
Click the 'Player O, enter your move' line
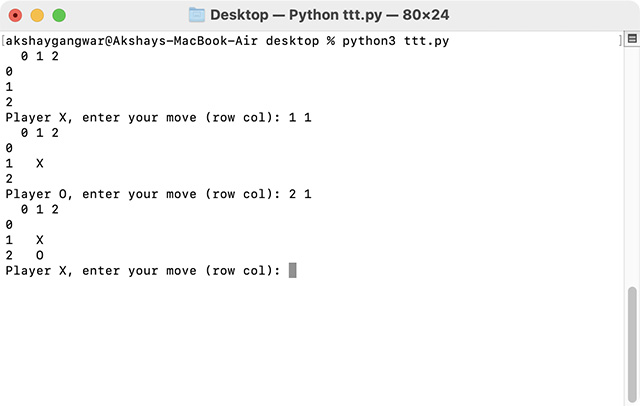pyautogui.click(x=158, y=194)
